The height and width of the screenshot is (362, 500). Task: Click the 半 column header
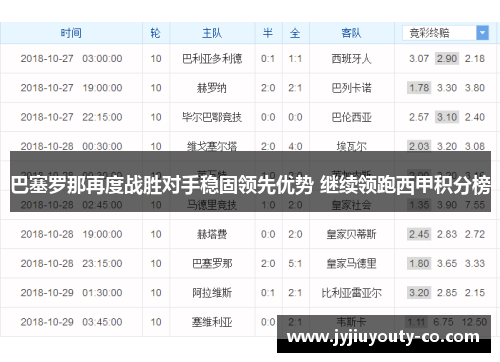tap(268, 33)
